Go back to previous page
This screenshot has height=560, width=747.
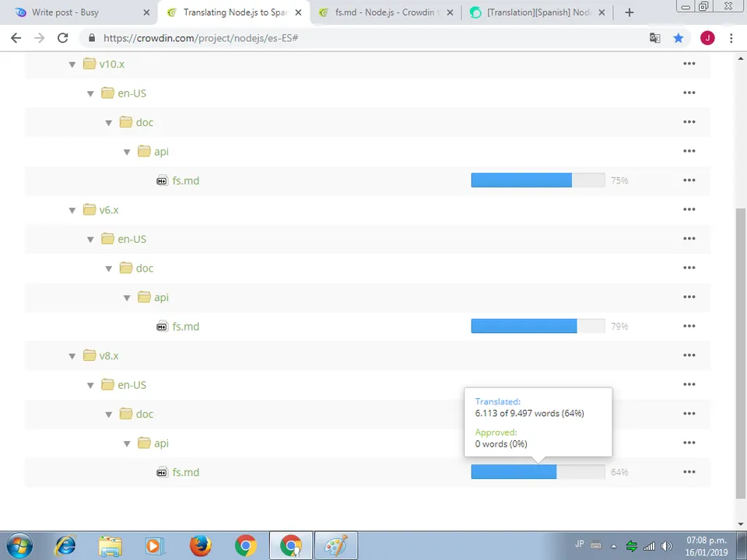[16, 38]
